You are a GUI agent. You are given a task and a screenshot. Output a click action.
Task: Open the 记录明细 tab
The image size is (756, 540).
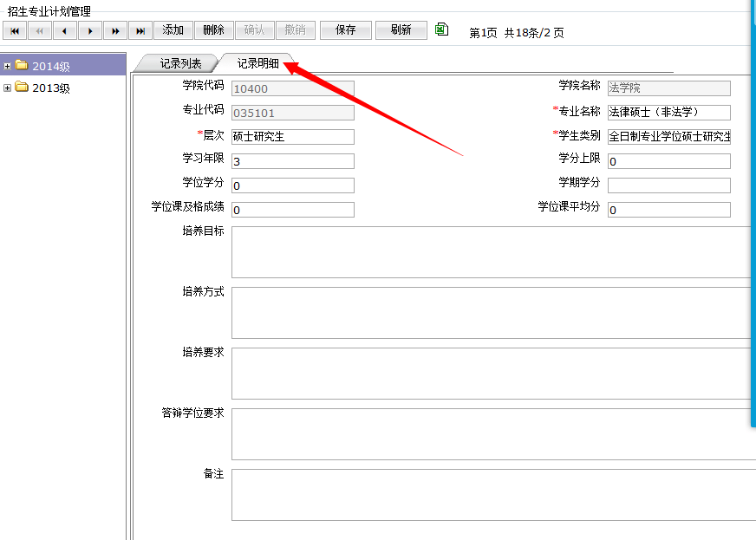tap(257, 63)
